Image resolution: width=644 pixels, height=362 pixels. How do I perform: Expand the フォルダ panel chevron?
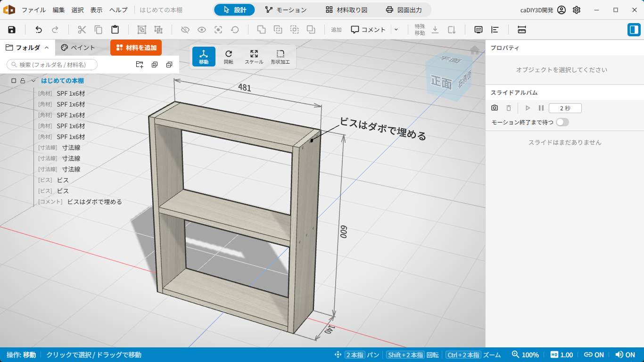(47, 48)
